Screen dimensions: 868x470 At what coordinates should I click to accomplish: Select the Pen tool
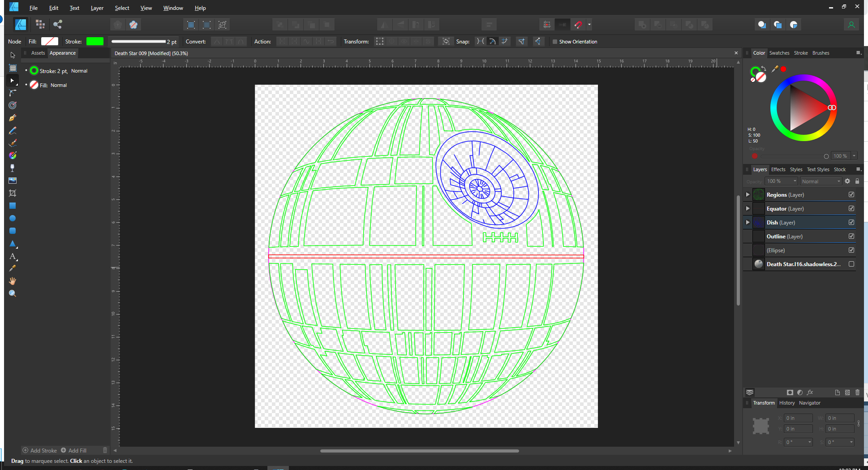13,118
